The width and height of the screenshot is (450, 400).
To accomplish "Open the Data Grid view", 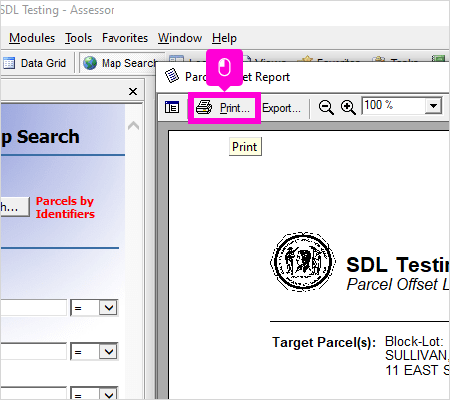I will tap(35, 63).
